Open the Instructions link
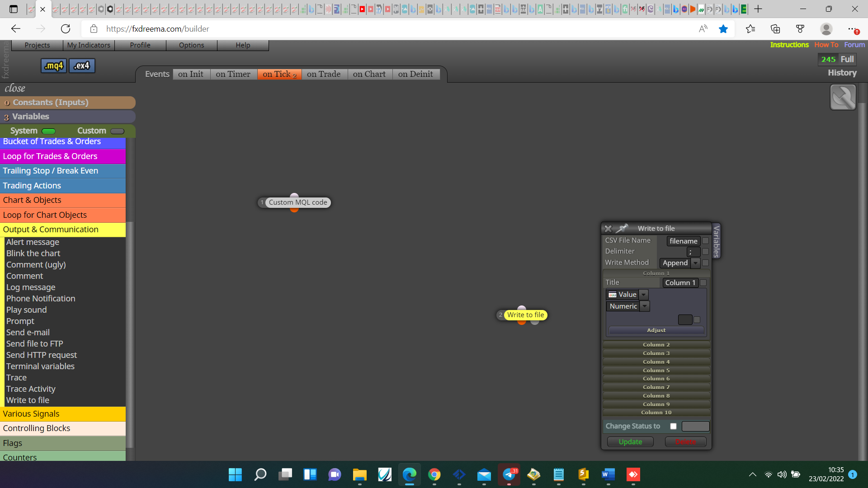Screen dimensions: 868x488 coord(789,45)
